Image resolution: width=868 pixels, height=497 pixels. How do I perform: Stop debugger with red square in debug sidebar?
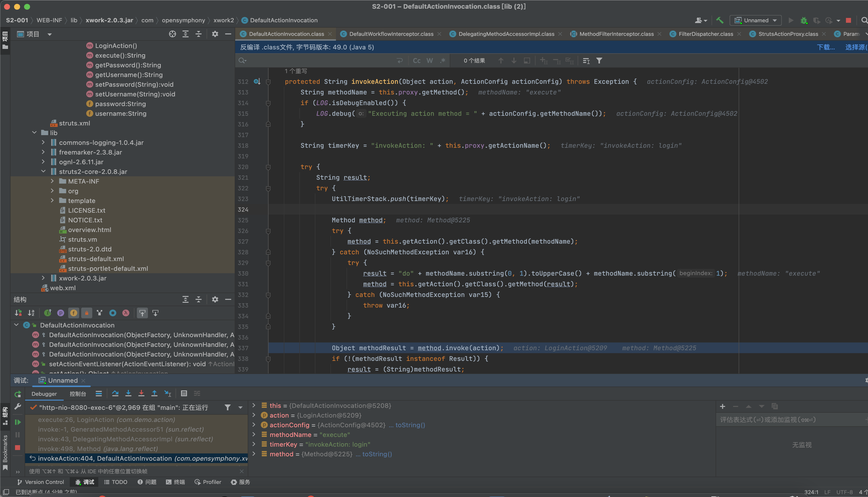tap(18, 448)
